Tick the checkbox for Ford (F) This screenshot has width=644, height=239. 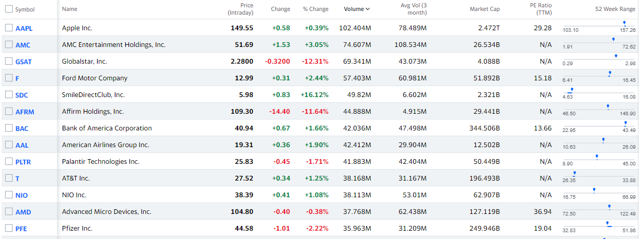point(9,78)
